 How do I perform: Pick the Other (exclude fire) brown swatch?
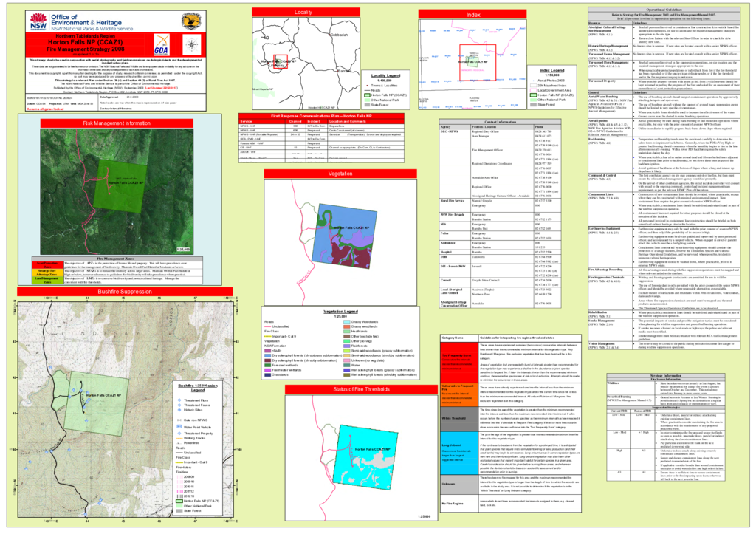point(347,336)
